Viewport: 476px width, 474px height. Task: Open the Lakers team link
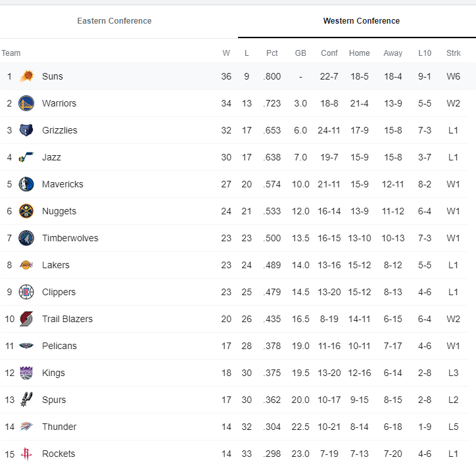[55, 265]
